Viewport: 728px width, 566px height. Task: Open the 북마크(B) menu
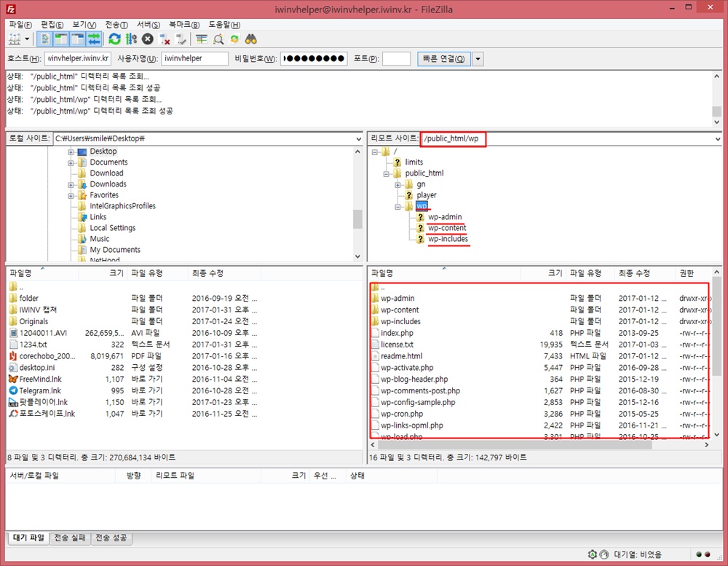[x=184, y=25]
